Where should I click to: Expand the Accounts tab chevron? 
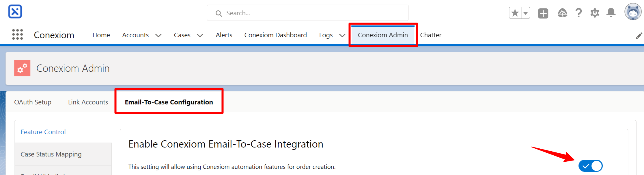[158, 36]
